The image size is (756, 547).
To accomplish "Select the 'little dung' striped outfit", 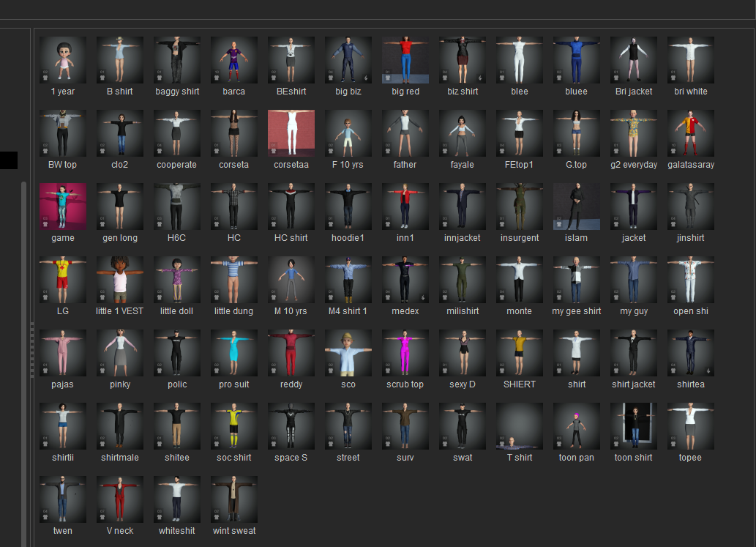I will 234,280.
